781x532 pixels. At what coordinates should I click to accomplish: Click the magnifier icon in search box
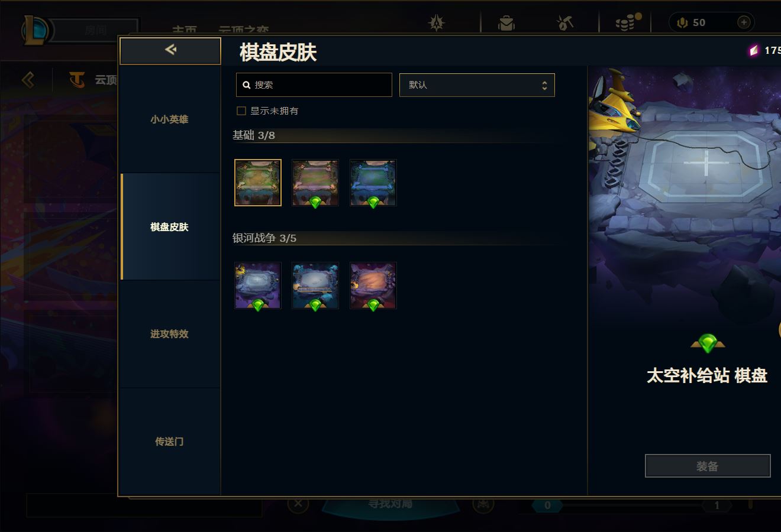point(247,85)
